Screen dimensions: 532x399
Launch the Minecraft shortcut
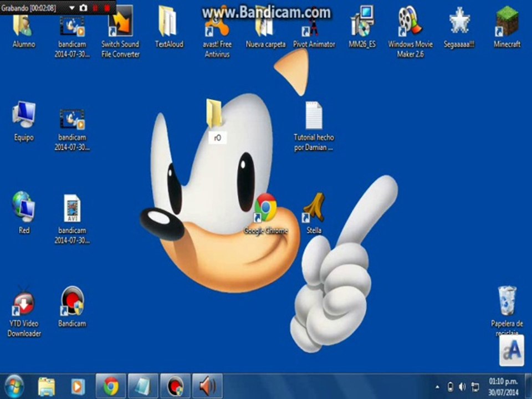pyautogui.click(x=507, y=27)
